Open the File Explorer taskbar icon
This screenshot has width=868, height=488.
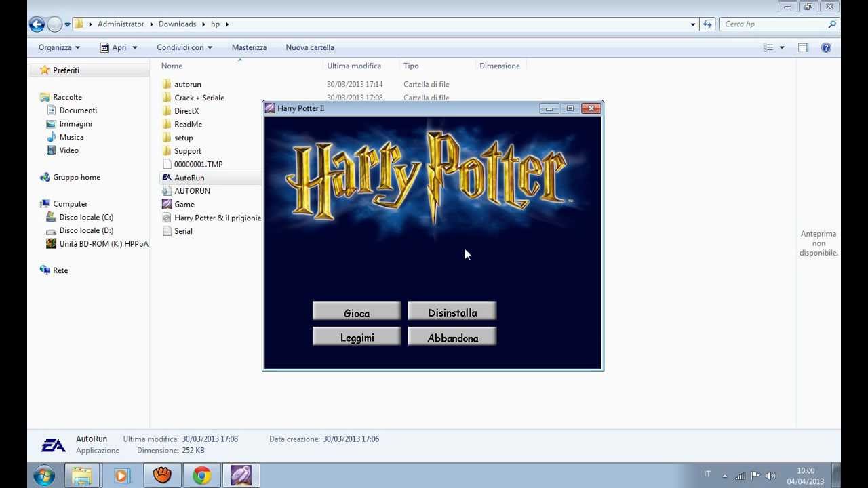(x=82, y=476)
